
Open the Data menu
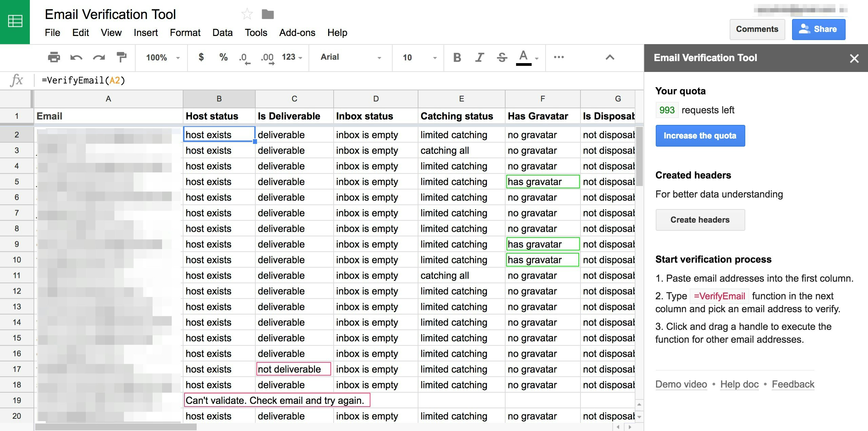coord(222,33)
